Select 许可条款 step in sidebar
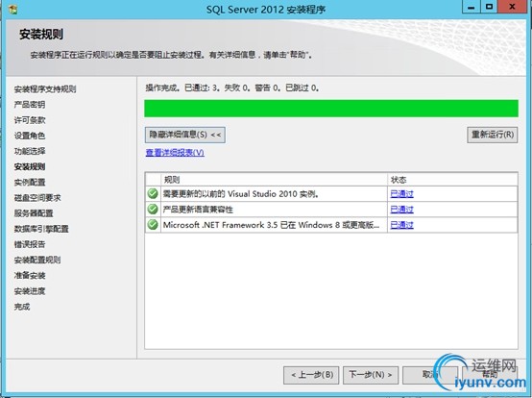 (x=30, y=120)
